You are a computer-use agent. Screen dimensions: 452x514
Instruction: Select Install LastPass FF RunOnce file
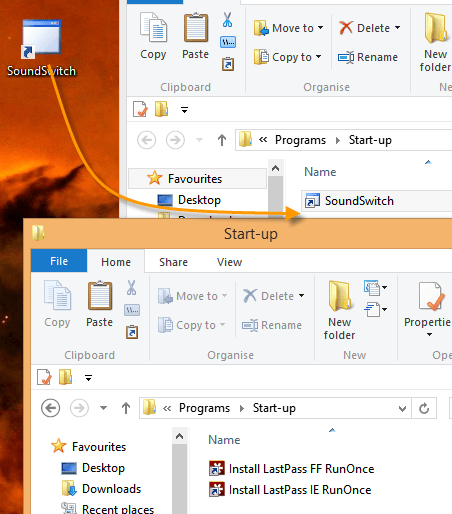[x=292, y=469]
